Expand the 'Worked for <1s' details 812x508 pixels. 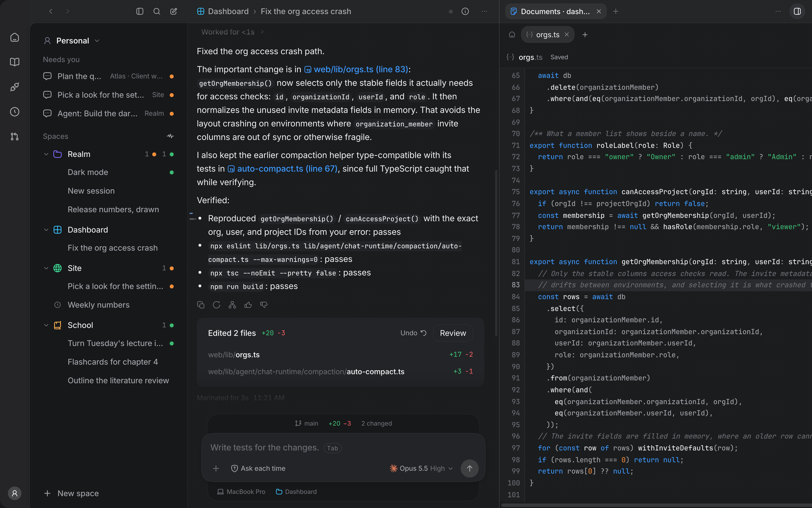point(233,32)
